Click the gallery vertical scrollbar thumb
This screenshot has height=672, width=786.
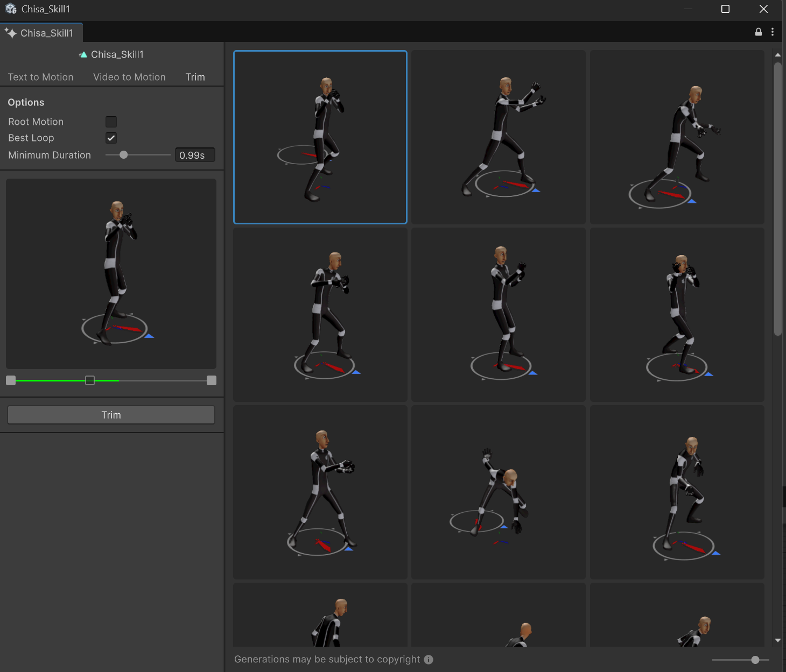[777, 199]
